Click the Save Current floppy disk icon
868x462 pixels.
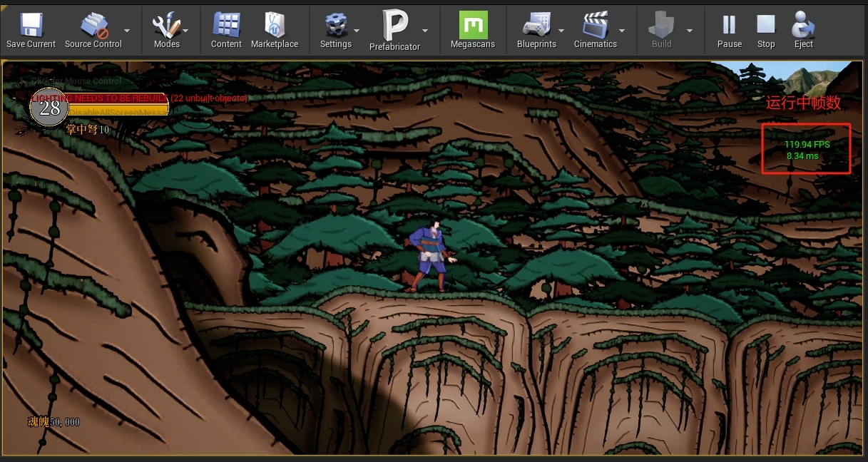pos(31,25)
